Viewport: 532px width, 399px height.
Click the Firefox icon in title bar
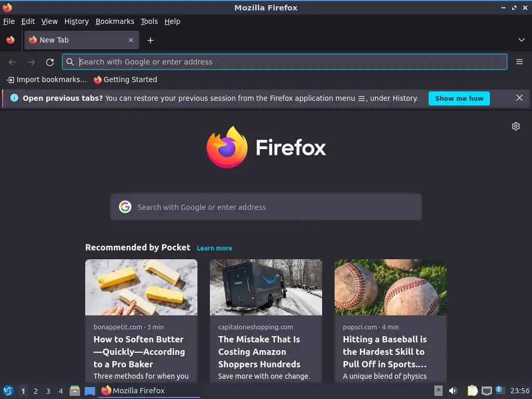[x=7, y=7]
